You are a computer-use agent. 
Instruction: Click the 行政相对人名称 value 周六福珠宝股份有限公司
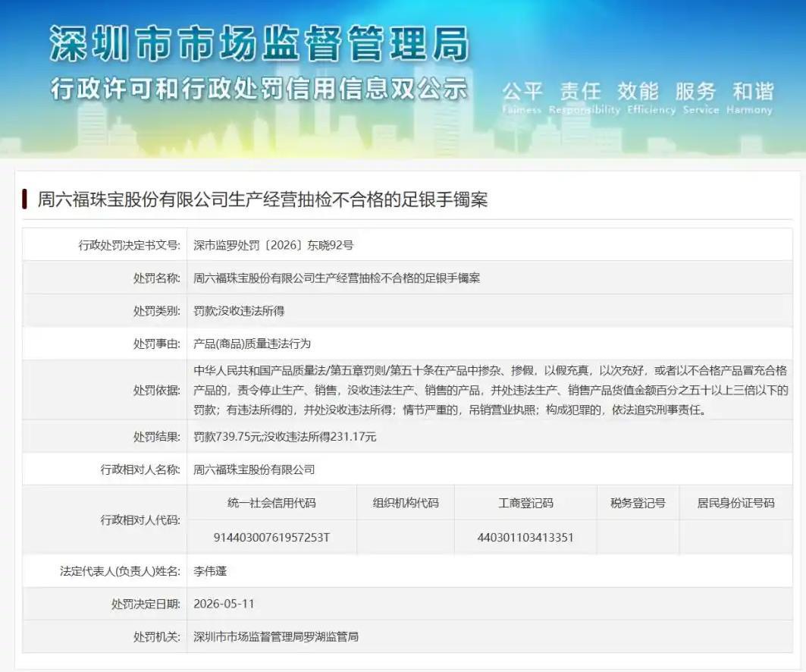point(254,469)
